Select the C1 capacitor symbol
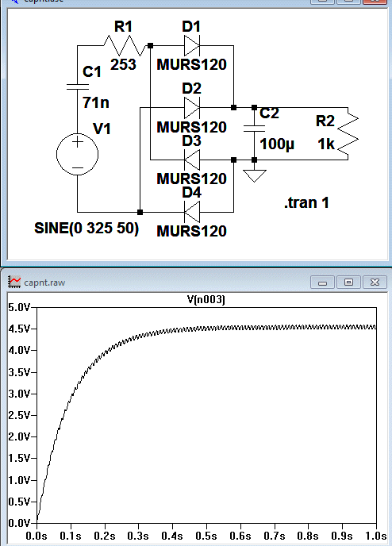Screen dimensions: 392x546 click(x=77, y=87)
